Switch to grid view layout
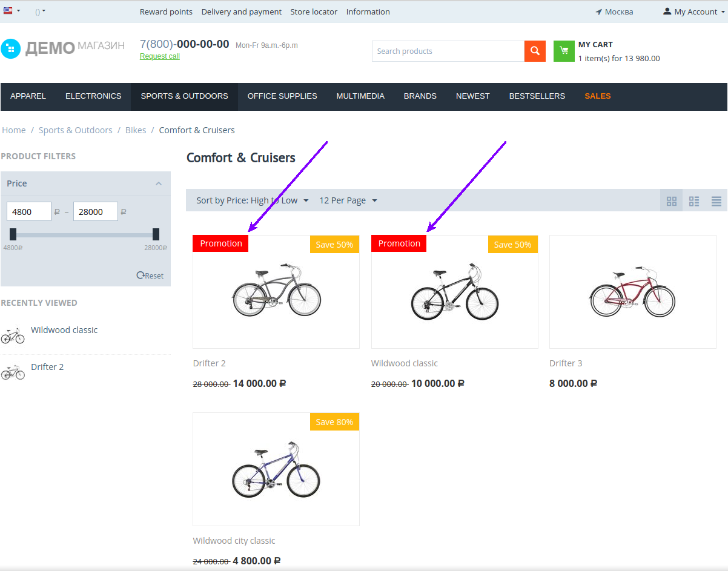 tap(671, 201)
